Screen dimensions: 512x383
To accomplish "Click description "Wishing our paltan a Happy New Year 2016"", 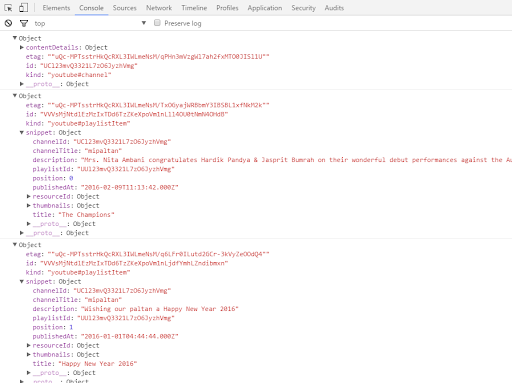I will click(x=160, y=309).
